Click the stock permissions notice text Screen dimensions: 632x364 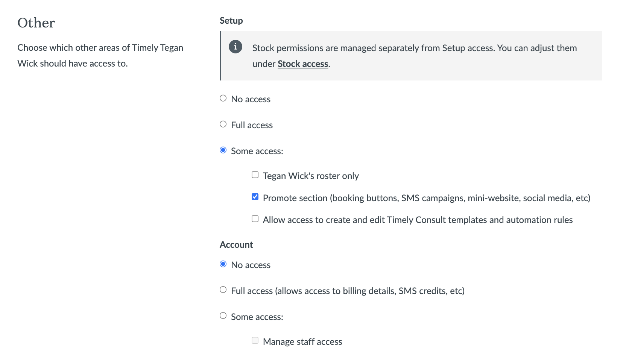point(414,48)
